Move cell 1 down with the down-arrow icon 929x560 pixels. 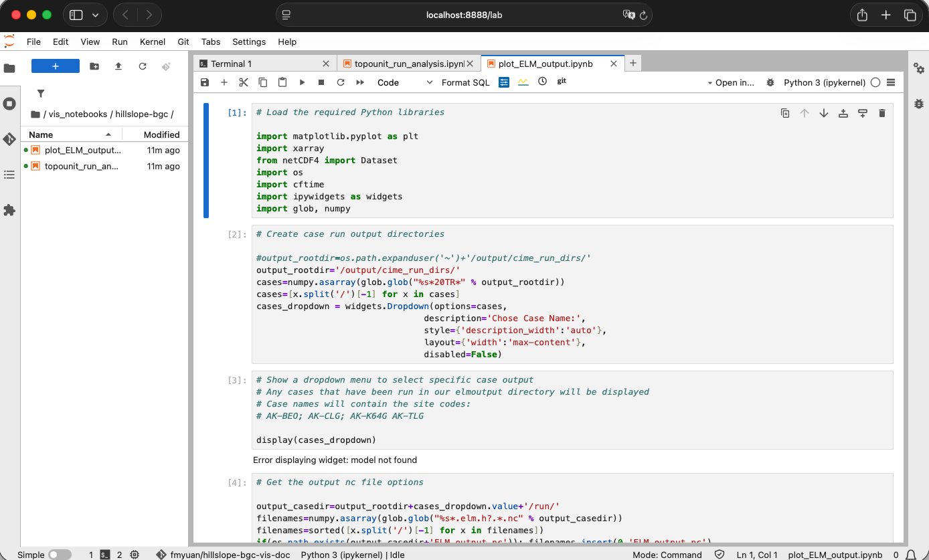pyautogui.click(x=824, y=113)
